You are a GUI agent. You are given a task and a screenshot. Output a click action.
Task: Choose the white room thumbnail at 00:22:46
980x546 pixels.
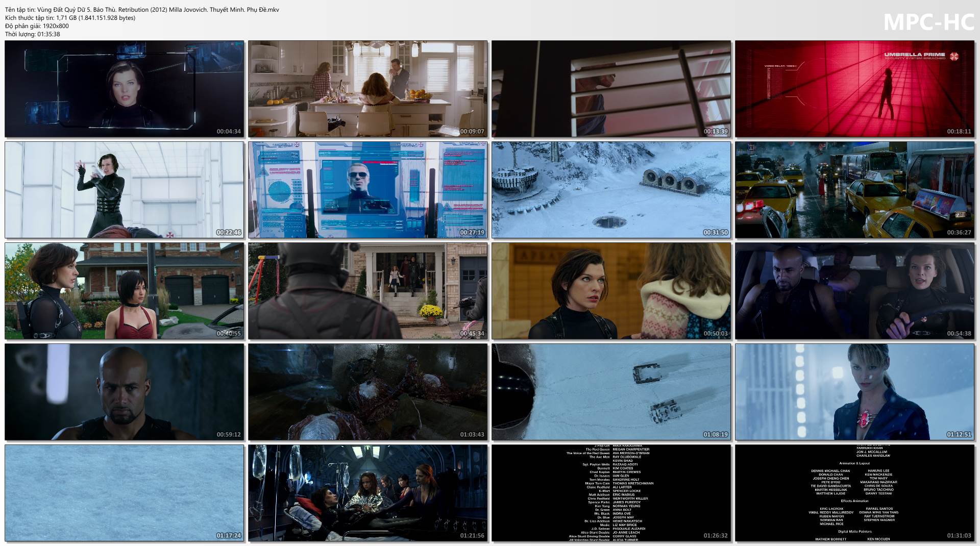[x=125, y=190]
